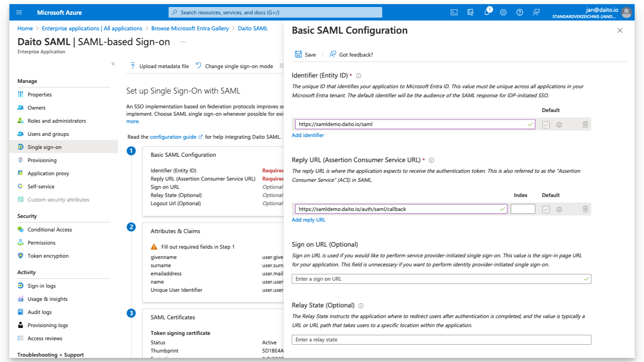The image size is (644, 362).
Task: Select Single sign-on in the sidebar
Action: click(x=64, y=147)
